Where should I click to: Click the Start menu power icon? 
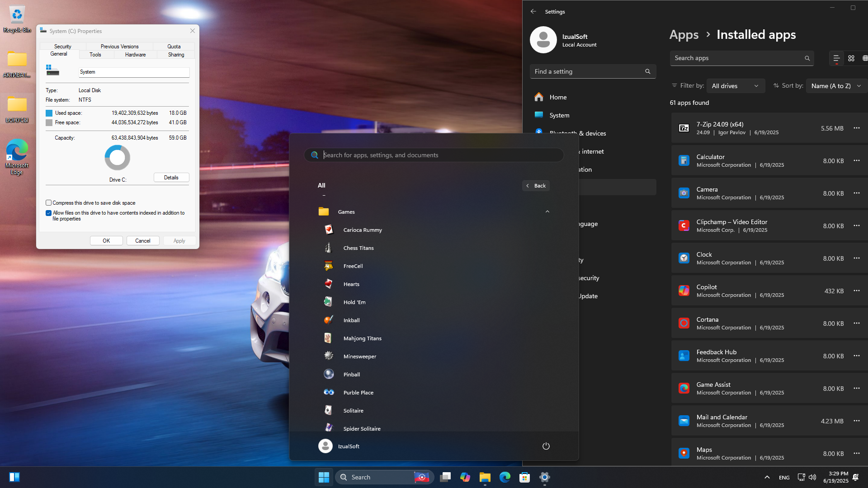pos(546,446)
